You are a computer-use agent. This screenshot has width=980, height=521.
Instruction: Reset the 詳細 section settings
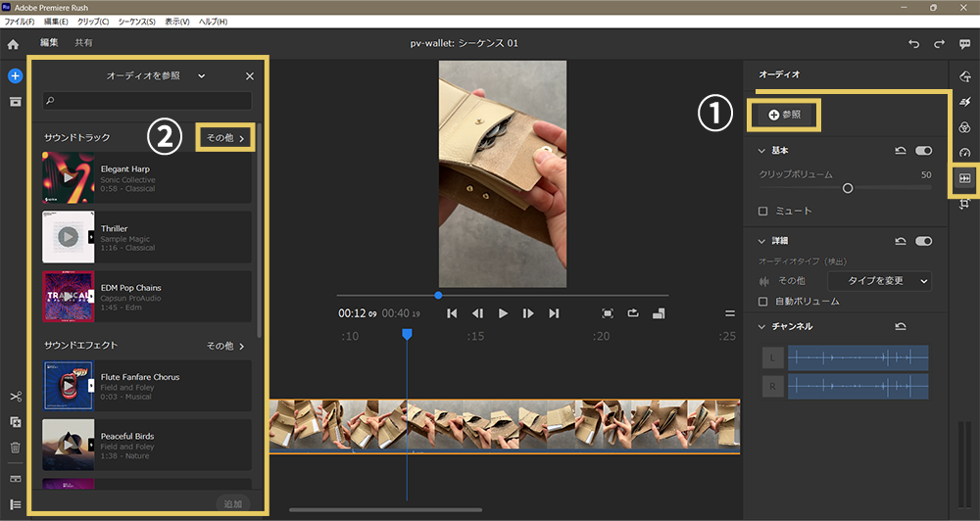pyautogui.click(x=901, y=241)
